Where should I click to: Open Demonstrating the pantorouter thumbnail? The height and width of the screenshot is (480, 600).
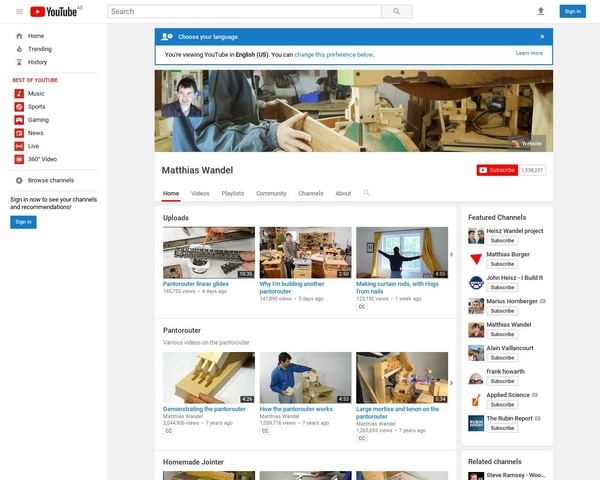click(x=209, y=378)
